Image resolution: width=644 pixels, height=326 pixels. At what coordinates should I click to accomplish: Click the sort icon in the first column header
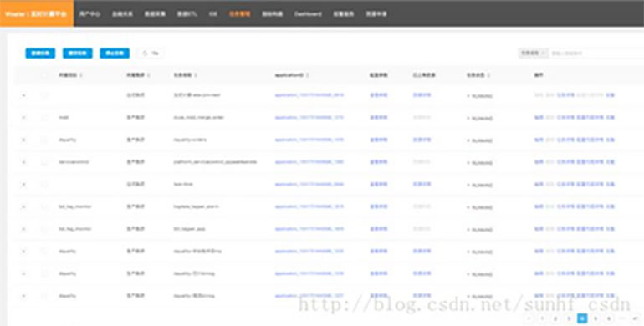click(x=81, y=75)
